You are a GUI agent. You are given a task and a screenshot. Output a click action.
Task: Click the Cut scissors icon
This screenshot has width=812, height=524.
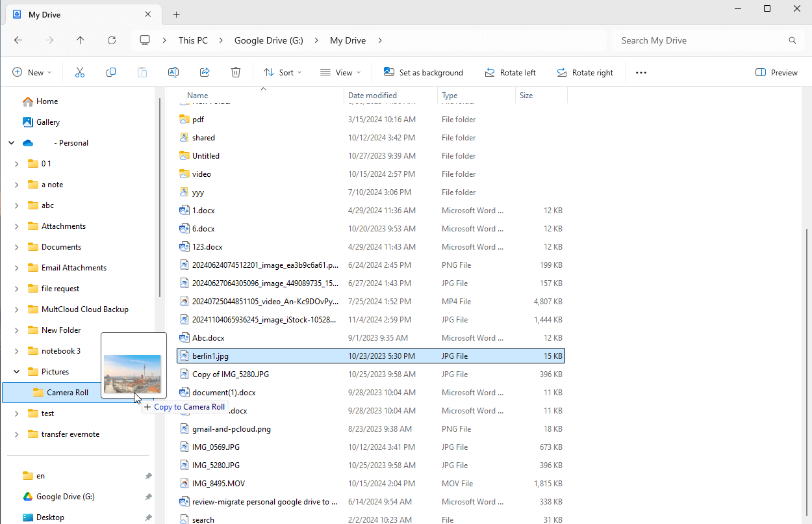tap(80, 73)
